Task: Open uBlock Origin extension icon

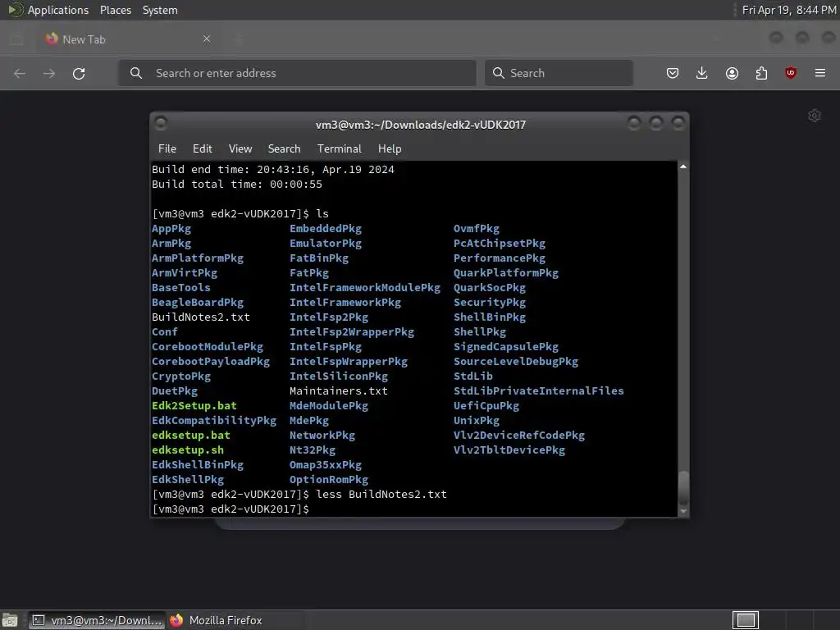Action: (791, 73)
